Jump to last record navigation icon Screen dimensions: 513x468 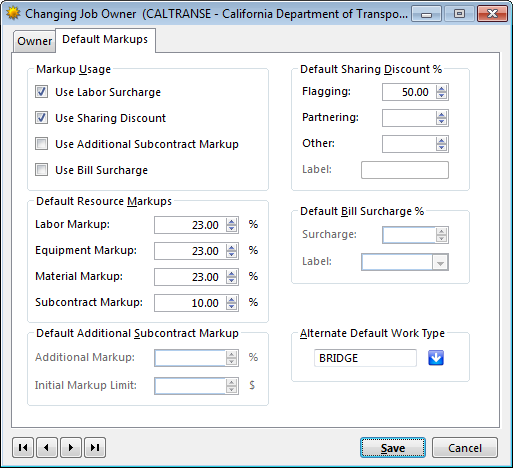tap(95, 447)
